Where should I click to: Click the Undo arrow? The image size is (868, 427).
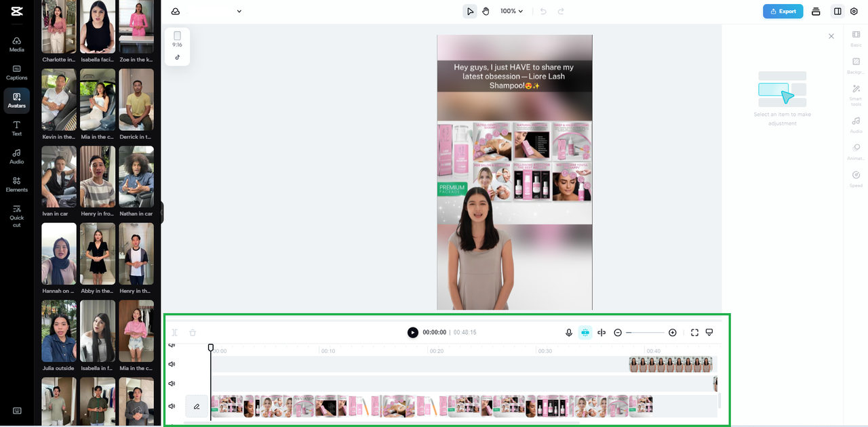point(543,11)
